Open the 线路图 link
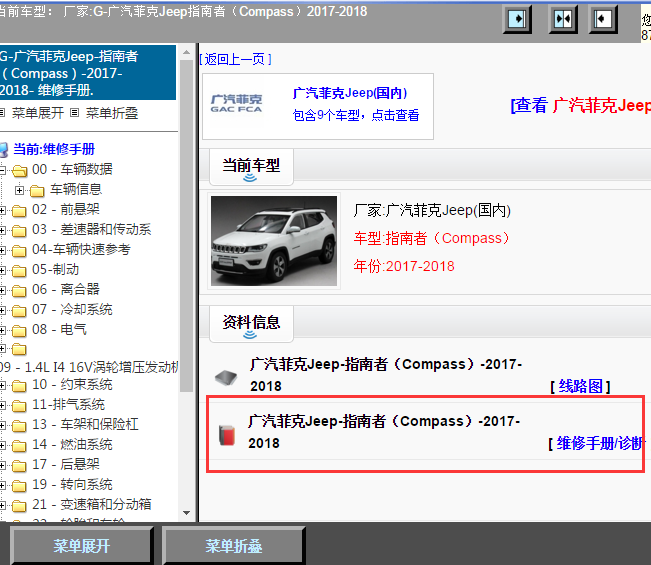This screenshot has height=565, width=651. [580, 386]
